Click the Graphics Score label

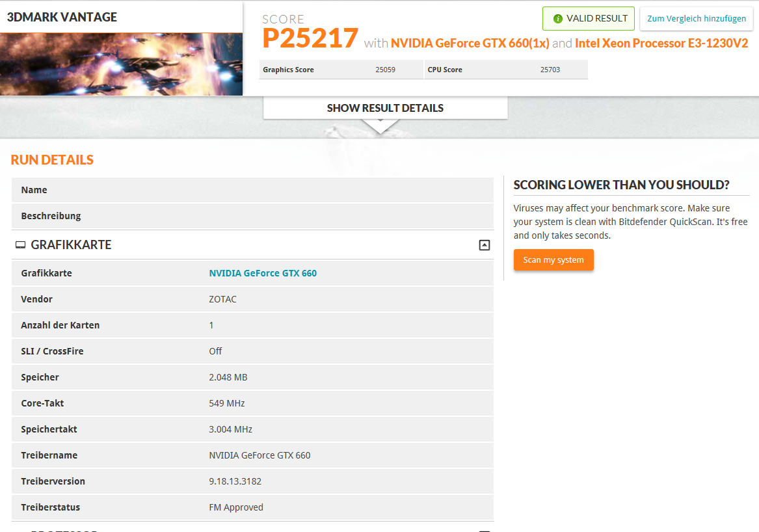tap(288, 70)
